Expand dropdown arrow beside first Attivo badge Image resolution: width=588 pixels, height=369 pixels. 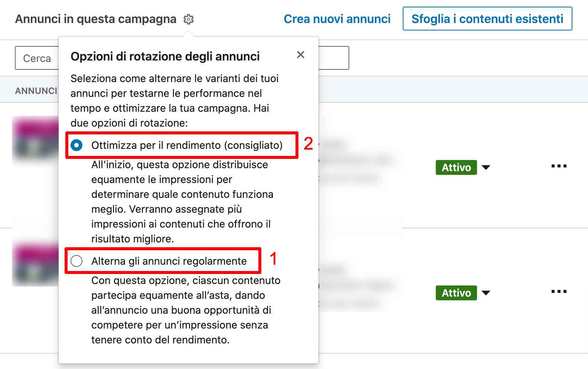click(x=486, y=167)
